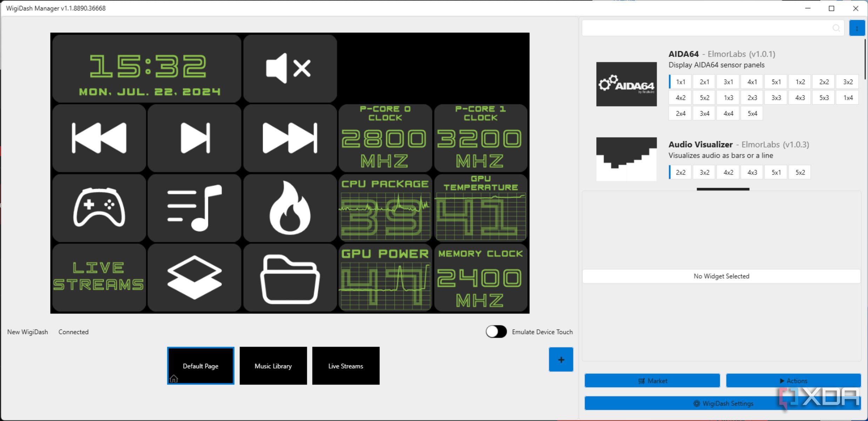Screen dimensions: 868x421
Task: Open the Market panel
Action: 653,381
